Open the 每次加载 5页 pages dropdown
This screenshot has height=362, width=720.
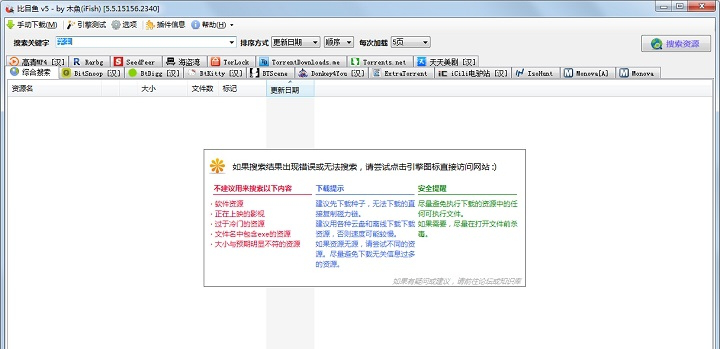[x=411, y=42]
